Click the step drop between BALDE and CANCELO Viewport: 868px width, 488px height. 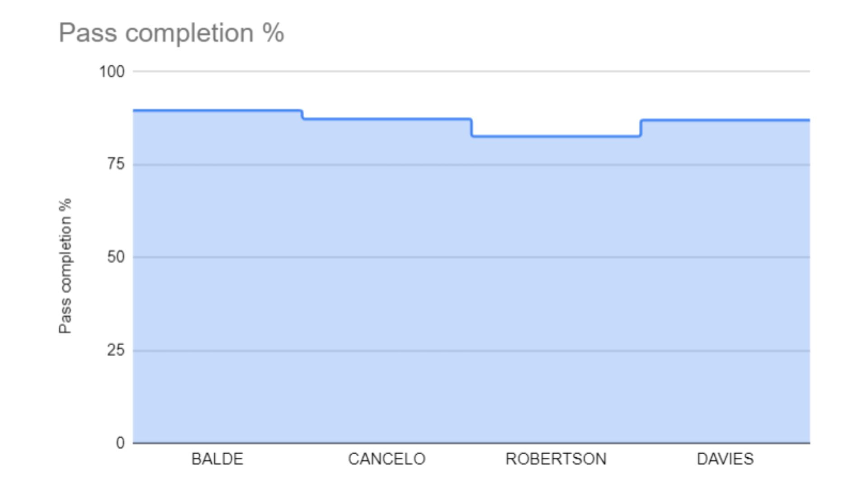pyautogui.click(x=302, y=115)
